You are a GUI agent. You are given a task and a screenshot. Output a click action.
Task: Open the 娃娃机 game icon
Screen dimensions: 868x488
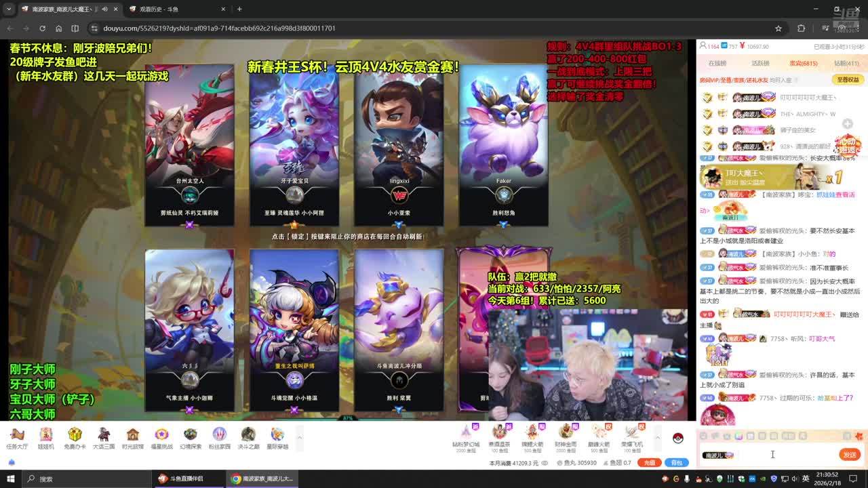(46, 438)
